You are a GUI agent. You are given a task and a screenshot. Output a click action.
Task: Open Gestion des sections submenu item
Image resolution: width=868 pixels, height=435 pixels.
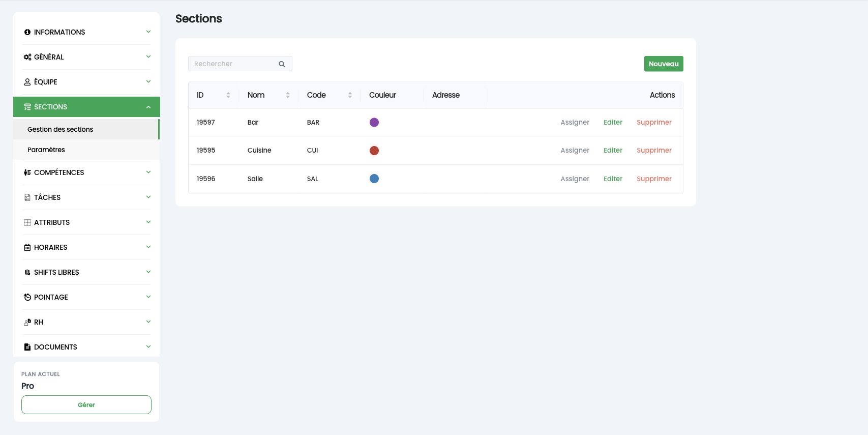(86, 129)
